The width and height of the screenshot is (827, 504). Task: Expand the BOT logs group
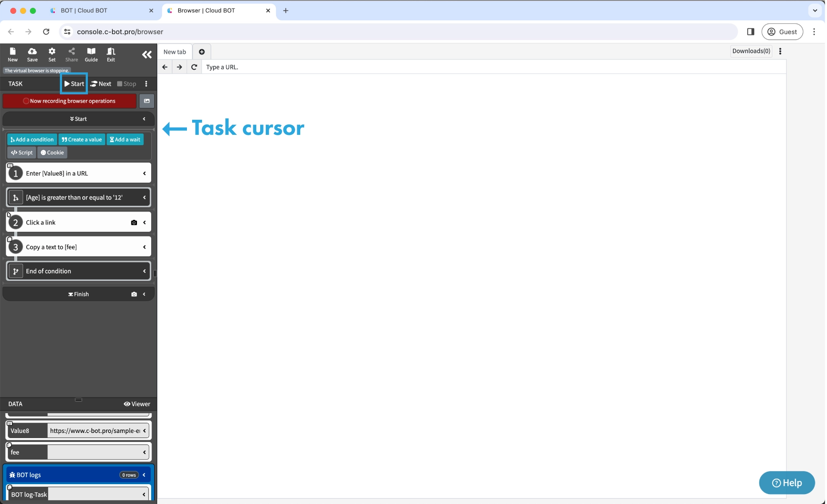[x=144, y=475]
